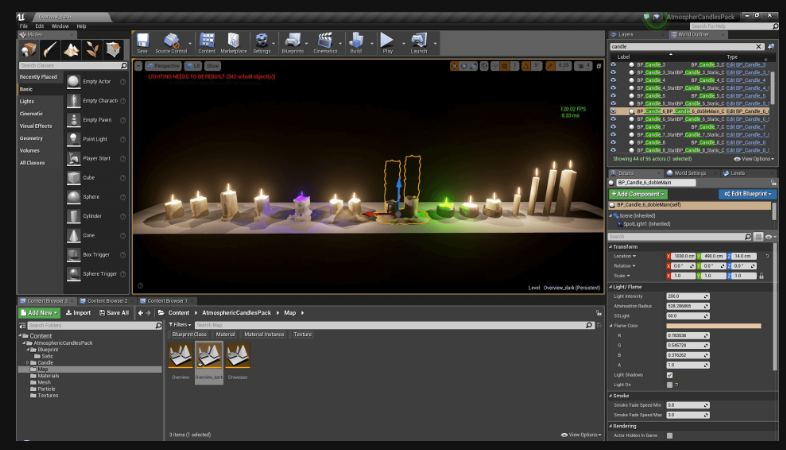
Task: Open the Play options dropdown arrow
Action: pos(403,44)
